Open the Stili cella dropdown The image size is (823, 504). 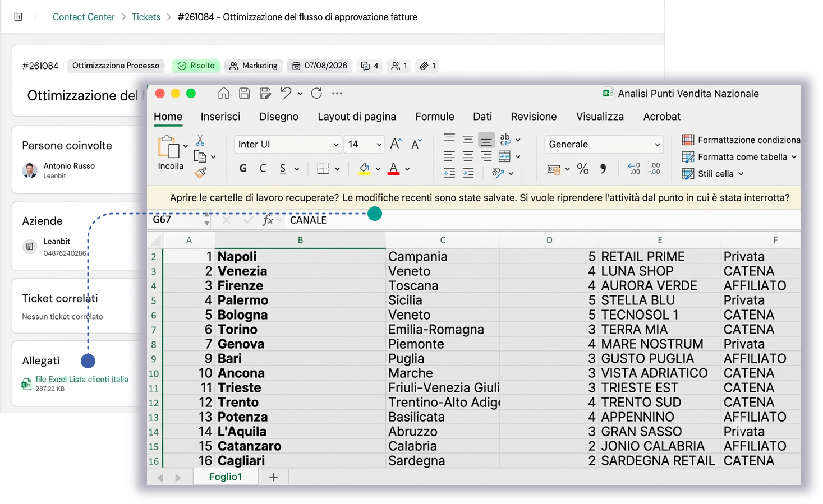pyautogui.click(x=712, y=174)
